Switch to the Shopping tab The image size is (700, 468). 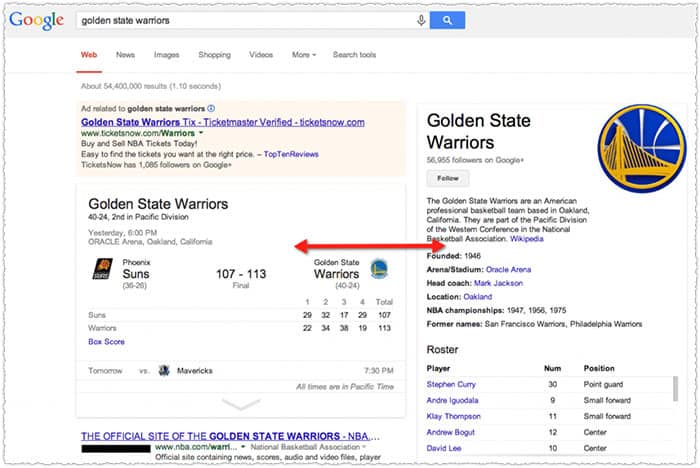[214, 55]
